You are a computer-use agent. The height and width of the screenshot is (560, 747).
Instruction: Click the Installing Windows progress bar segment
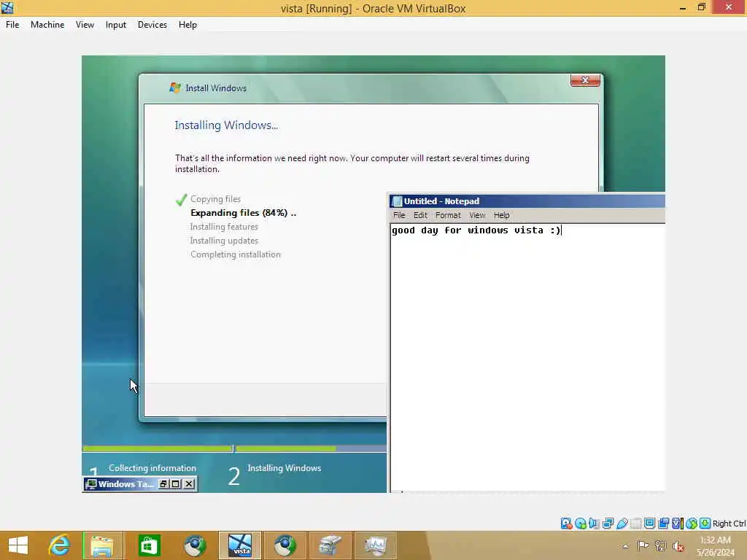pos(311,448)
